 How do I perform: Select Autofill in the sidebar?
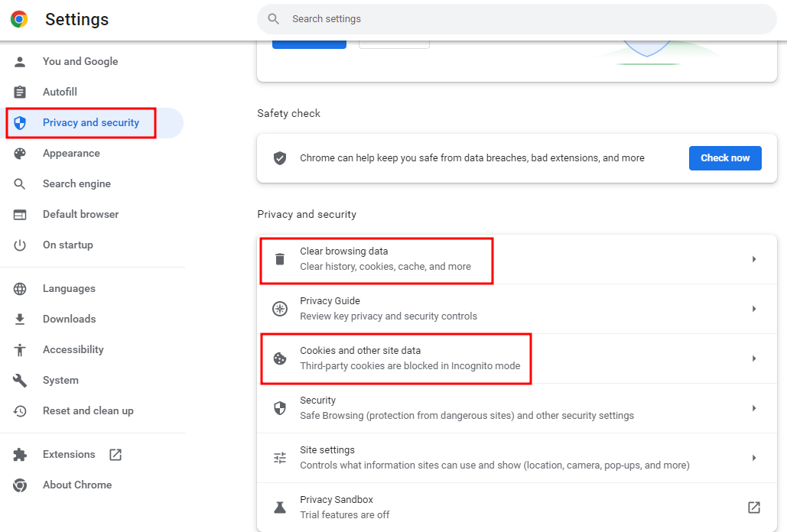tap(60, 92)
